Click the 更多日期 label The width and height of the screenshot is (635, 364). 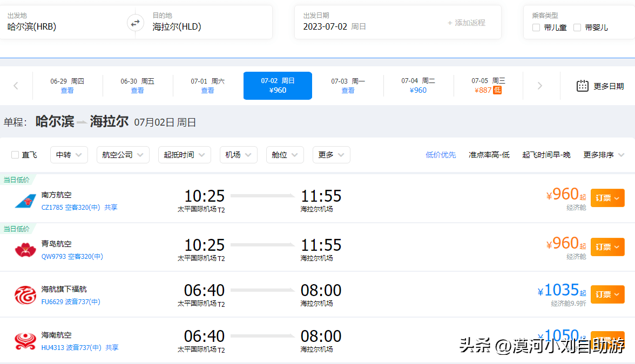click(x=609, y=86)
